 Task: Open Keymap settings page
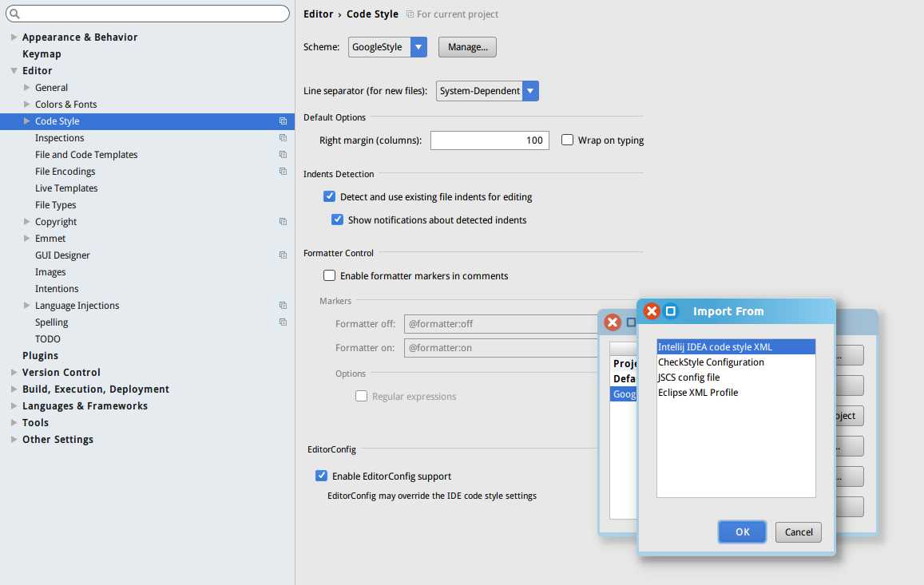coord(42,53)
